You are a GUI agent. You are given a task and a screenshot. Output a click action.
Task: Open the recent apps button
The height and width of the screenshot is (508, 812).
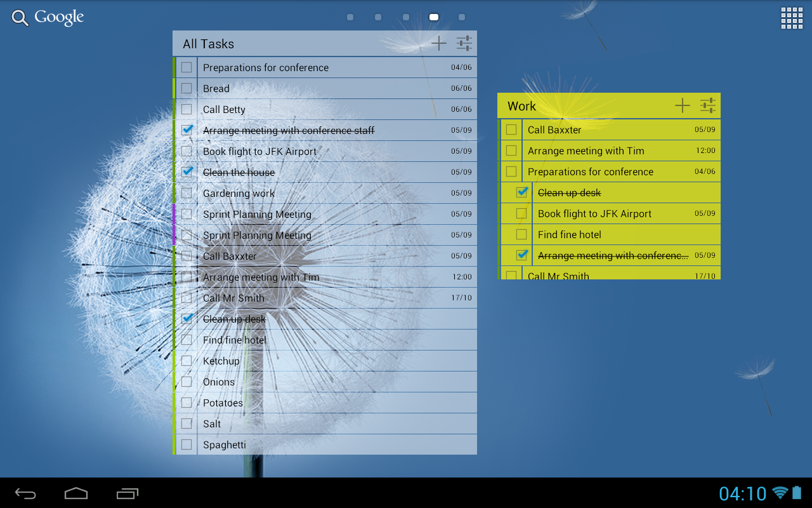pos(128,493)
